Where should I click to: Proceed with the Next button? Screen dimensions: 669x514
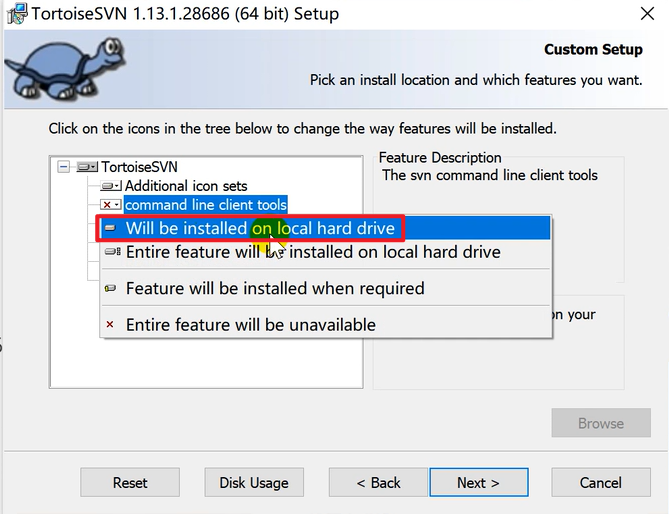pyautogui.click(x=479, y=482)
